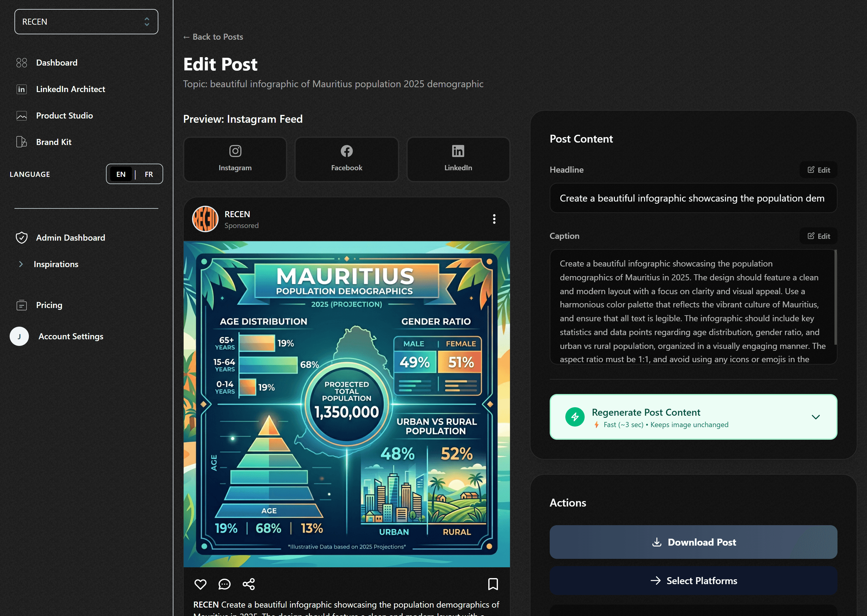
Task: Click the comment icon on the post preview
Action: pos(224,584)
